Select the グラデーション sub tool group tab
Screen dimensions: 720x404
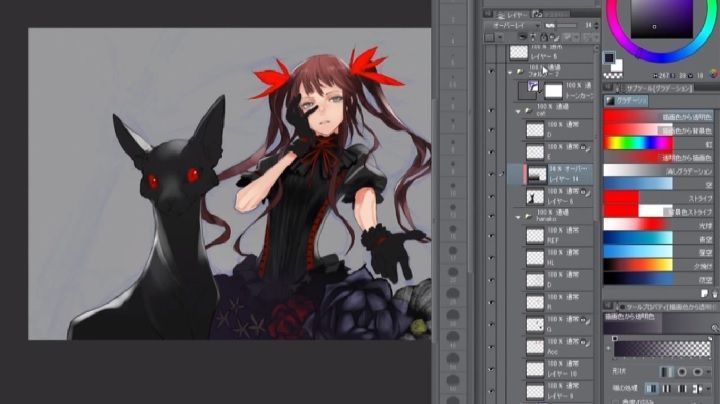[x=625, y=101]
